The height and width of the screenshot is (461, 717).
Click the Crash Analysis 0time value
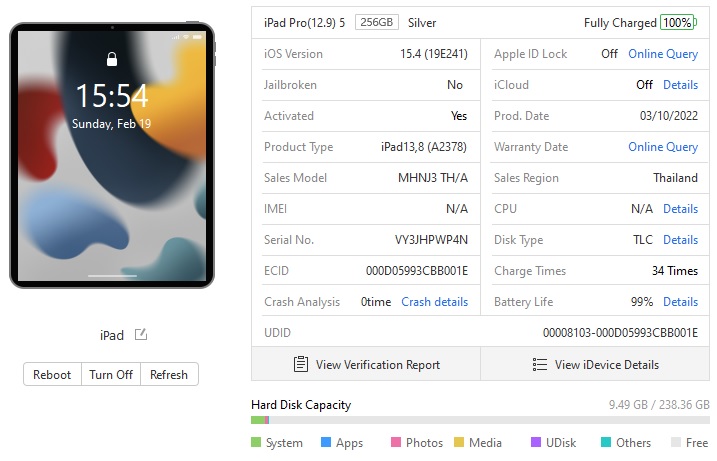click(376, 302)
